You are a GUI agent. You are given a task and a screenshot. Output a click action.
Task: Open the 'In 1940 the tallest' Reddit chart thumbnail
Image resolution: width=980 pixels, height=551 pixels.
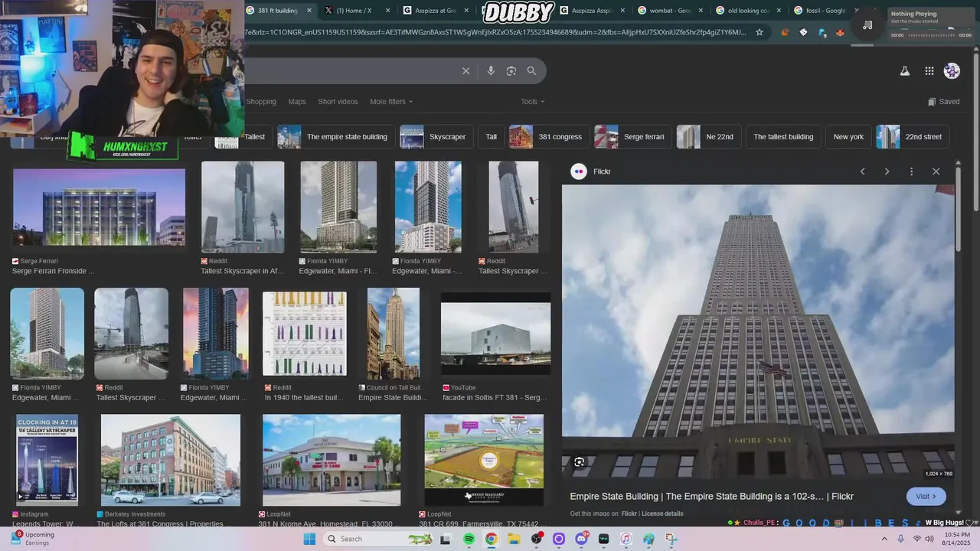[305, 334]
